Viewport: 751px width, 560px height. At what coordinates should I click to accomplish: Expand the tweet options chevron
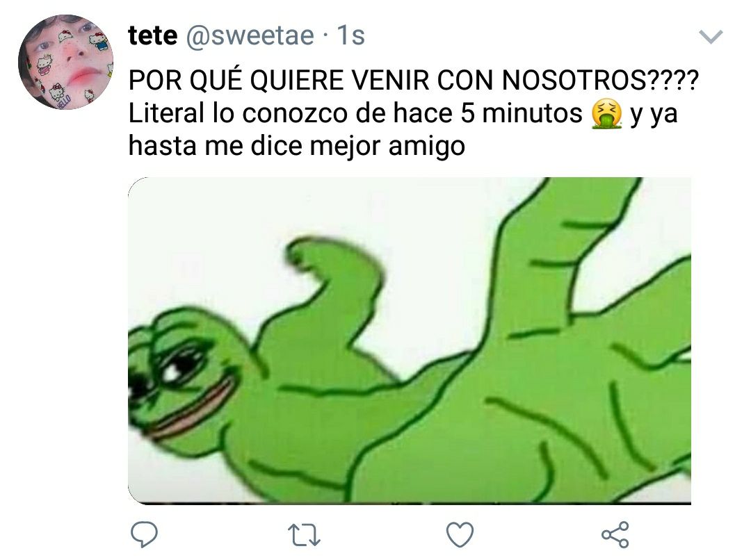pyautogui.click(x=711, y=37)
